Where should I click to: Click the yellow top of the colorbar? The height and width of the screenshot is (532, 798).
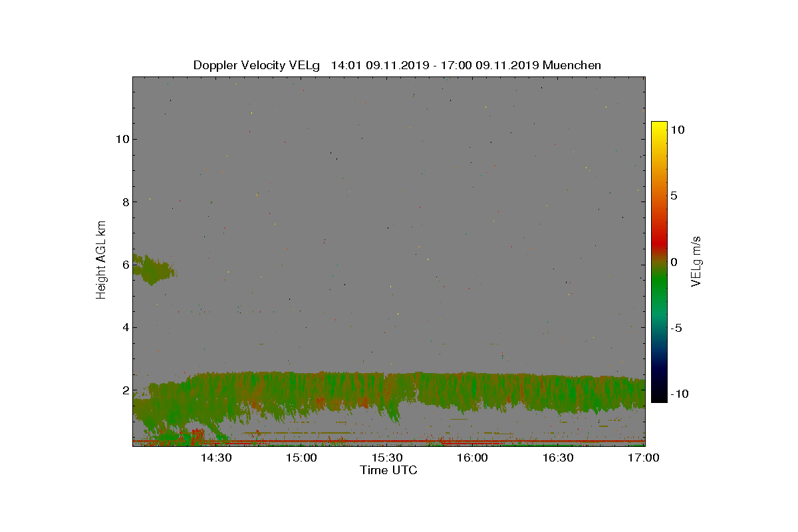[659, 127]
